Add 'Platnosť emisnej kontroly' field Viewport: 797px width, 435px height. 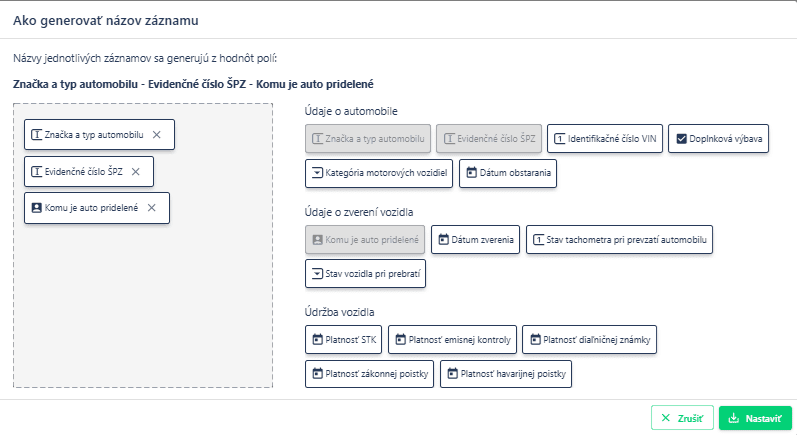tap(452, 340)
